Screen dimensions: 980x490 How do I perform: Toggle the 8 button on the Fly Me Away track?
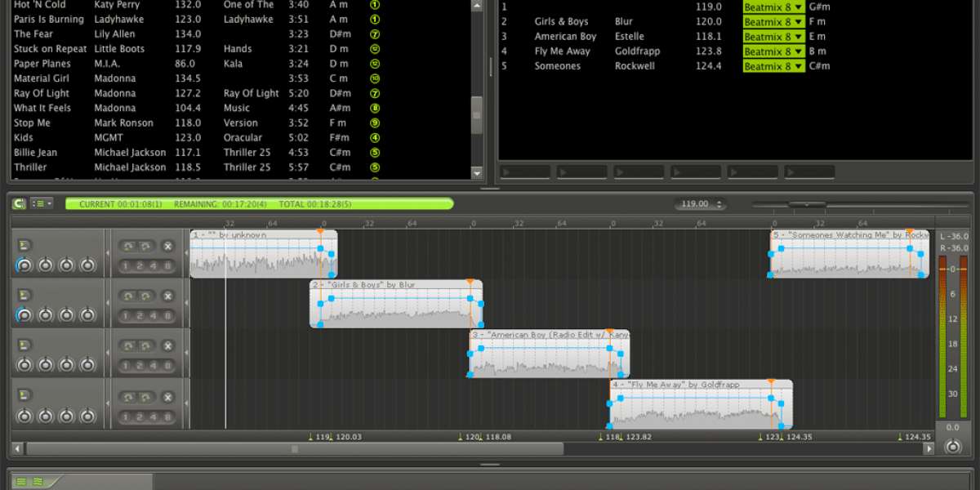click(167, 416)
